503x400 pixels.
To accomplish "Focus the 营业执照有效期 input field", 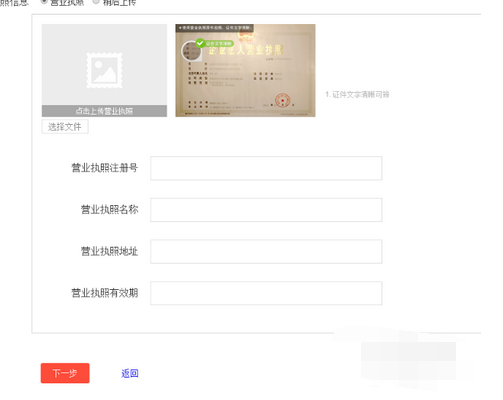I will pyautogui.click(x=266, y=293).
